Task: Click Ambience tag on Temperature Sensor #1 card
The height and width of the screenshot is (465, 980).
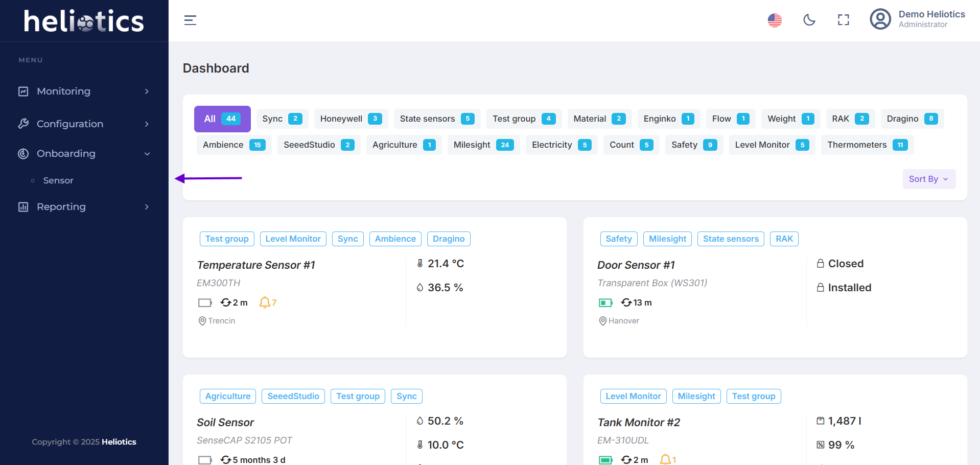Action: coord(395,239)
